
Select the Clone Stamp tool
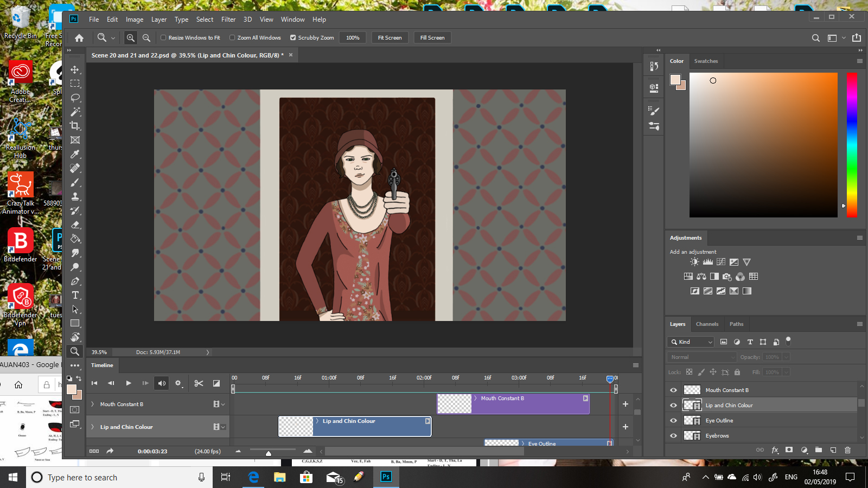[75, 196]
